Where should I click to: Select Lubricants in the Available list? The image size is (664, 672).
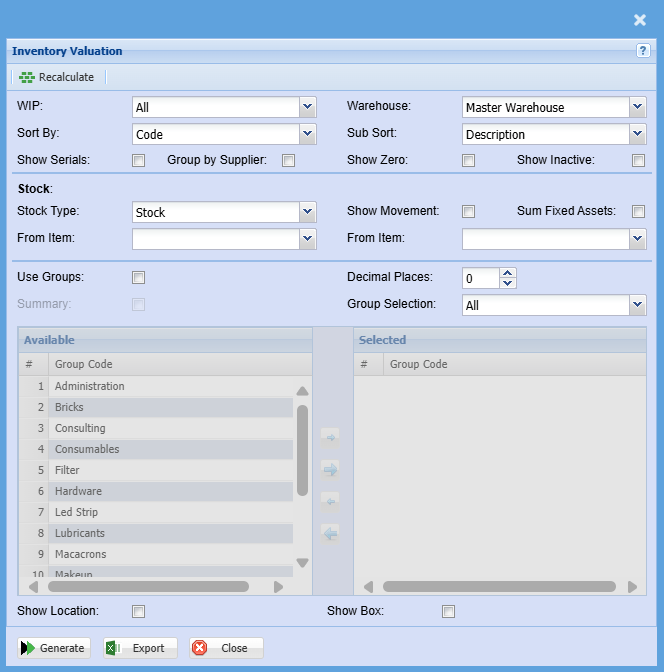(80, 533)
